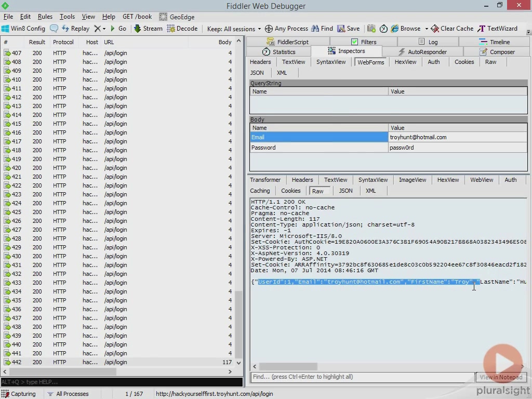532x399 pixels.
Task: Open request Cookies inspector tab
Action: (x=464, y=62)
